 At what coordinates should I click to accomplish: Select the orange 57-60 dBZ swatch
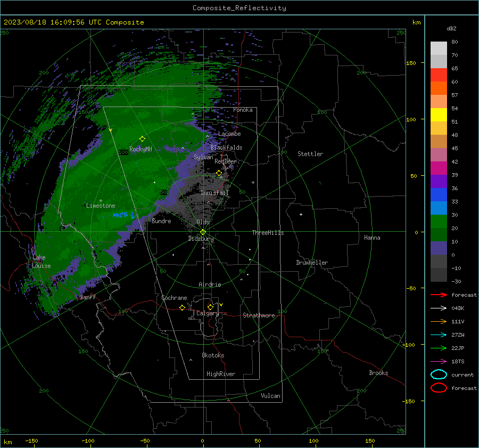tap(439, 88)
